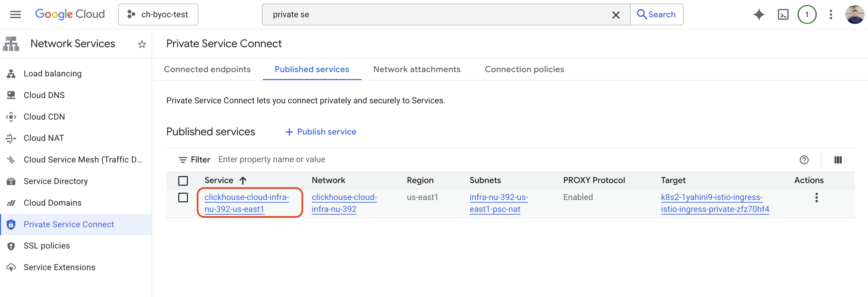This screenshot has width=868, height=297.
Task: Select all services header checkbox
Action: click(x=183, y=181)
